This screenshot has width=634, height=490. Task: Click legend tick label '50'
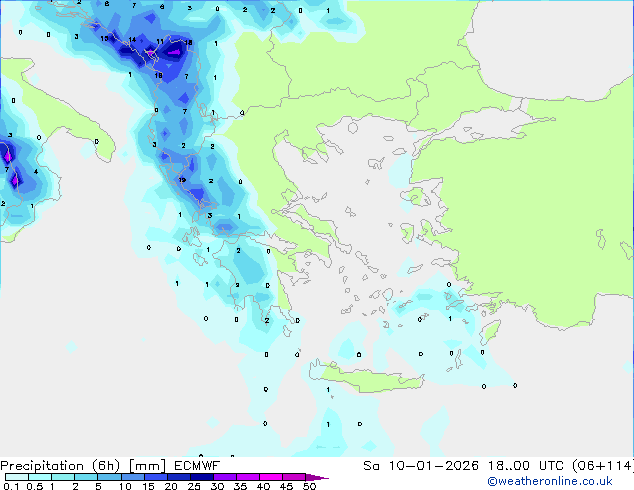tap(309, 486)
